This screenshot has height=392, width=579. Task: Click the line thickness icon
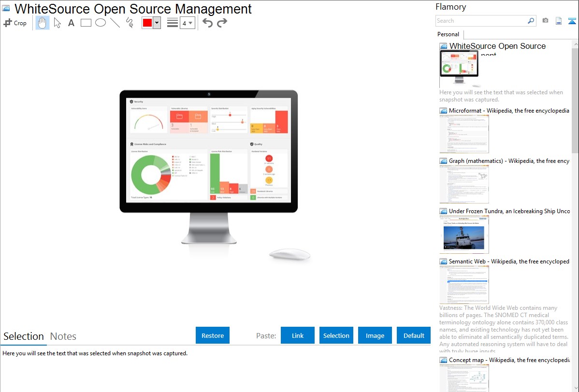(173, 23)
